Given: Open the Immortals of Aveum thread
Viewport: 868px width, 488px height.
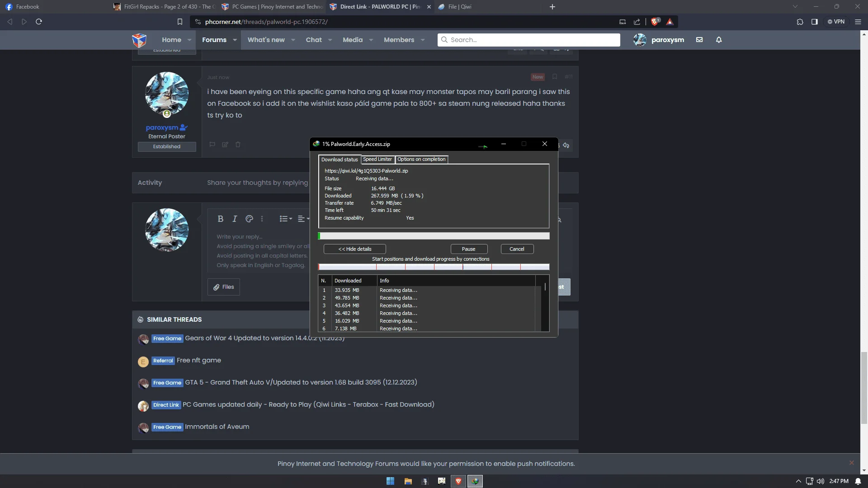Looking at the screenshot, I should [217, 427].
